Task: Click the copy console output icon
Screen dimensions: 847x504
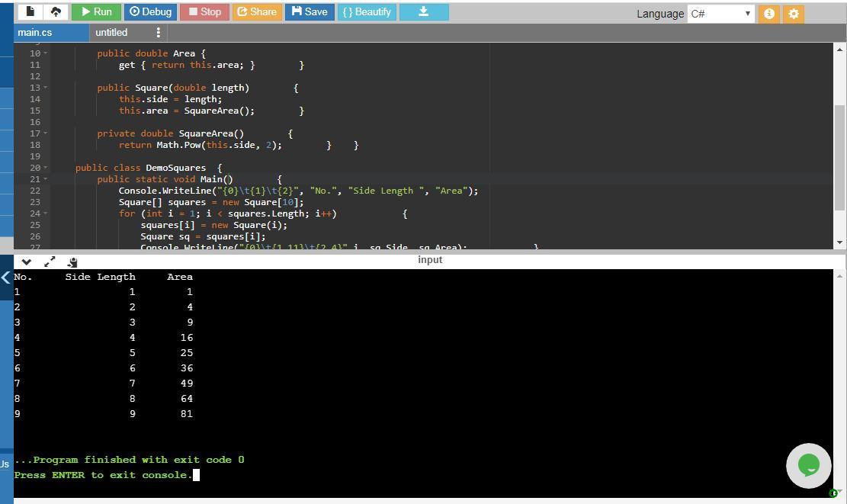Action: 72,262
